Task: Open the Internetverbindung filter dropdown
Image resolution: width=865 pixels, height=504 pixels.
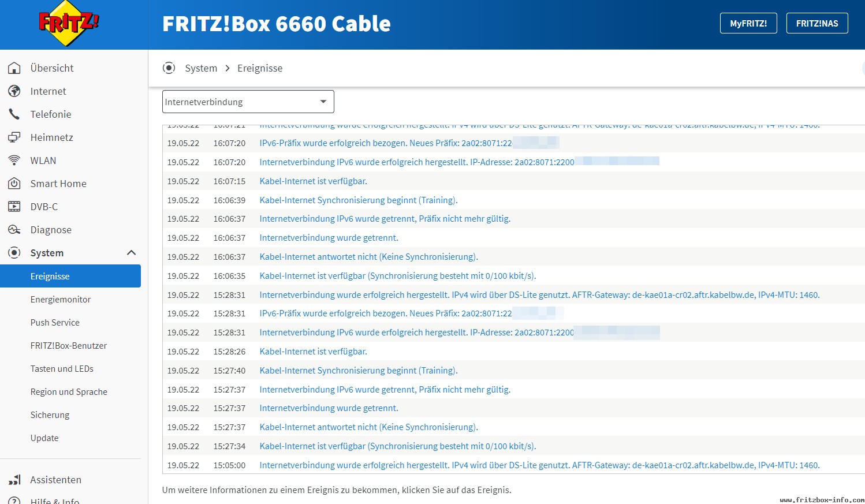Action: click(248, 102)
